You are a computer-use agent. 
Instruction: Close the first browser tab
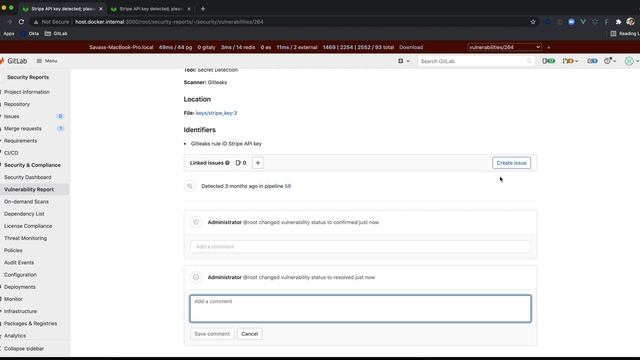tap(101, 9)
